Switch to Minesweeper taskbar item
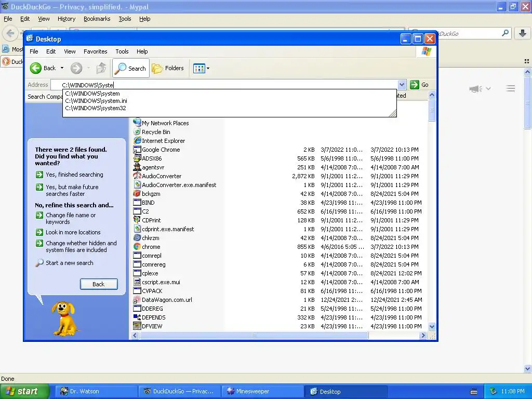532x399 pixels. (262, 391)
